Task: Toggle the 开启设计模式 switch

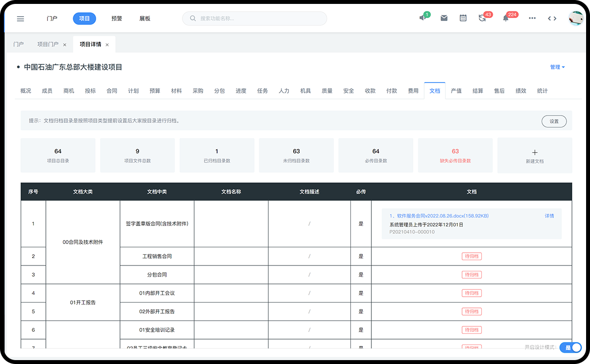Action: tap(570, 347)
